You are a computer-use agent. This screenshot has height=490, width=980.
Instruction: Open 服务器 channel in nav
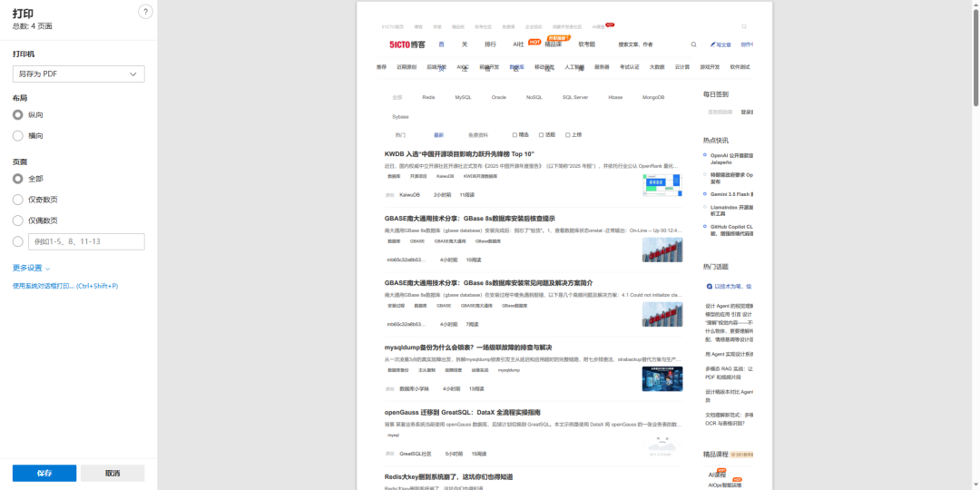pos(602,67)
